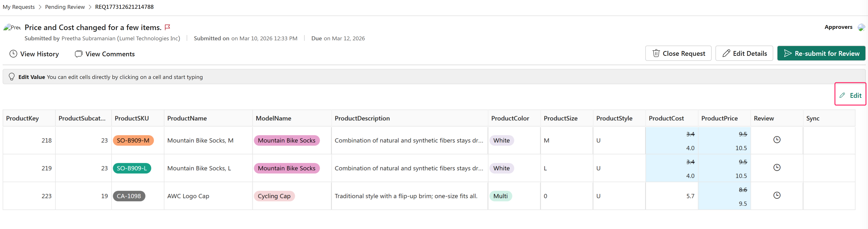Navigate to Pending Review breadcrumb
868x229 pixels.
(x=65, y=7)
